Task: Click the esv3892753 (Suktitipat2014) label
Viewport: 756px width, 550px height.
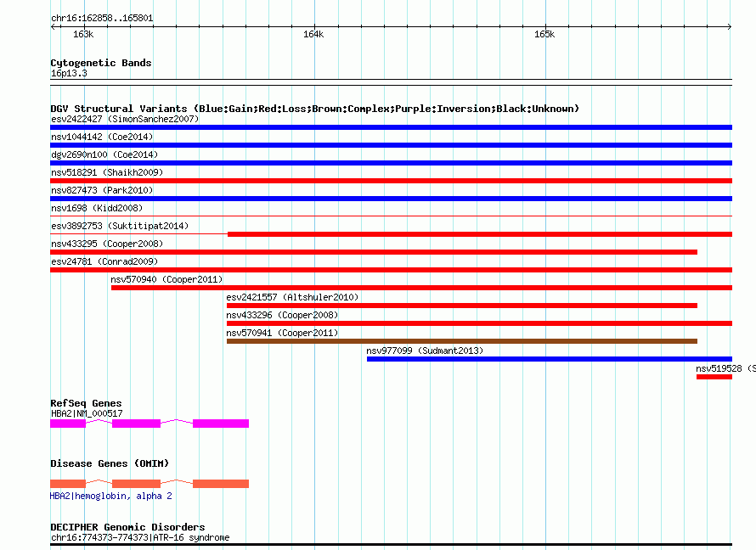Action: [x=120, y=226]
